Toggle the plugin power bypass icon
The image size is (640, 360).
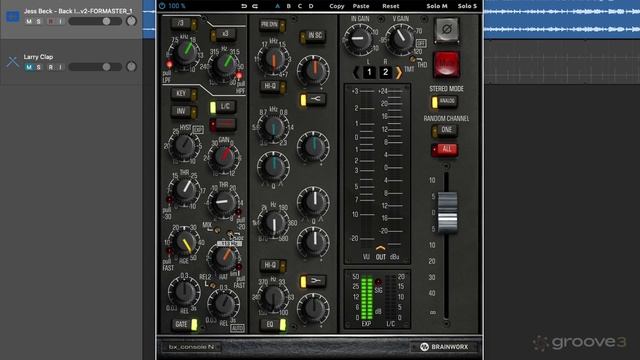coord(162,6)
